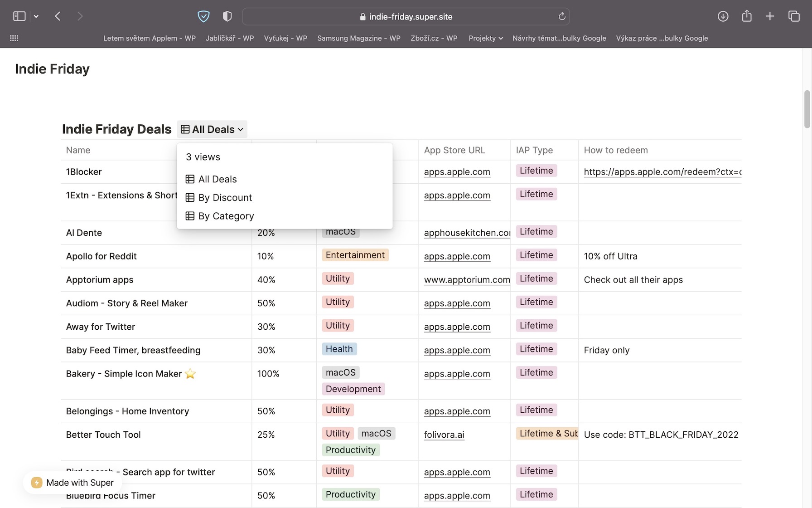Screen dimensions: 812x508
Task: Open a new tab with plus icon
Action: 769,16
